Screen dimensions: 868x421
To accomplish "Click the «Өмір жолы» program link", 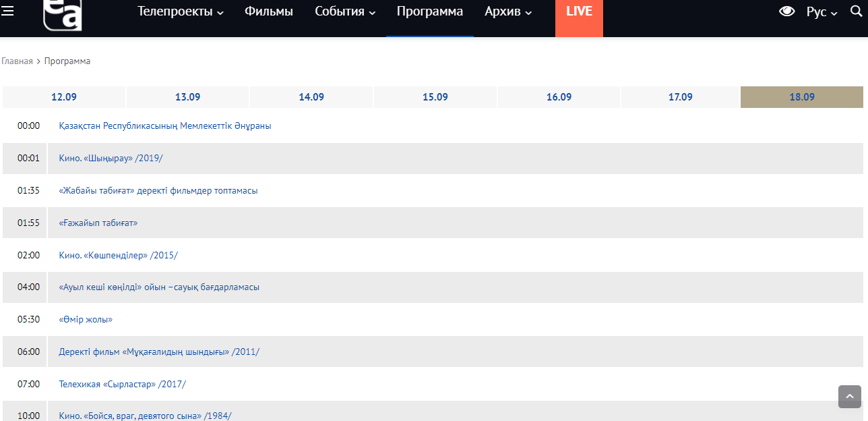I will [x=86, y=320].
